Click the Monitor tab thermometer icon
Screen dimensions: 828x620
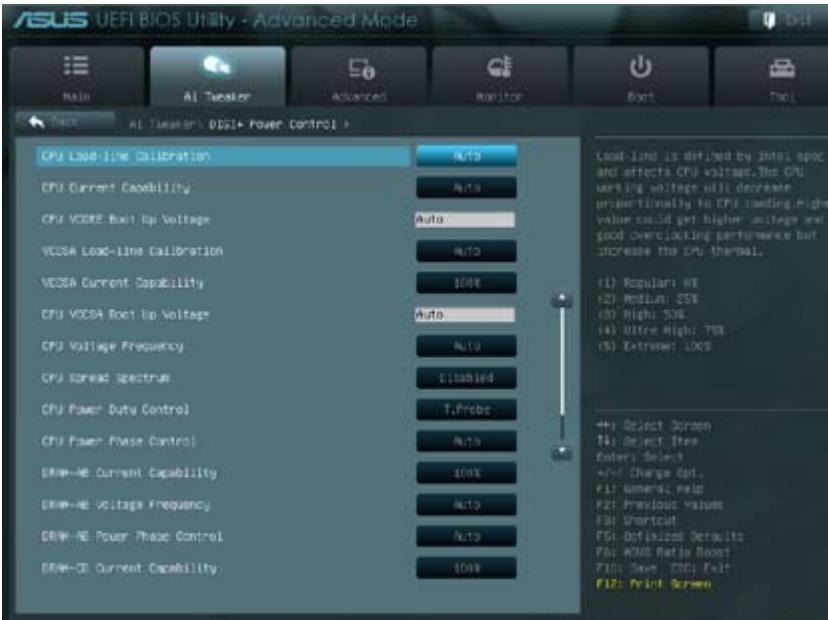pos(500,67)
